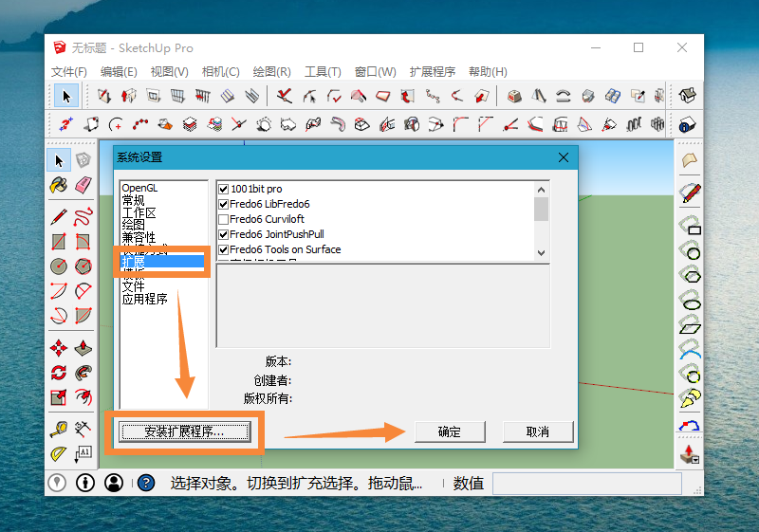Choose the Offset tool
Image resolution: width=759 pixels, height=532 pixels.
83,397
